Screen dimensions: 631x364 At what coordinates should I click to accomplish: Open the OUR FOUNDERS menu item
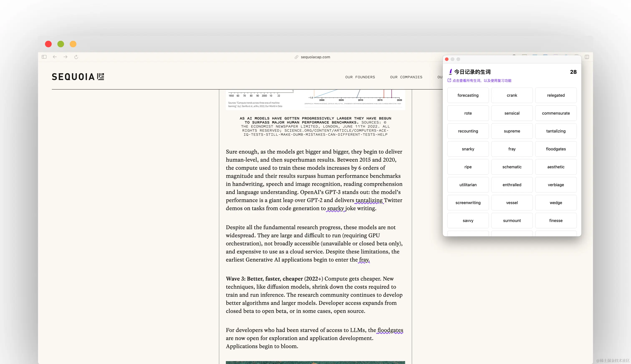point(360,77)
